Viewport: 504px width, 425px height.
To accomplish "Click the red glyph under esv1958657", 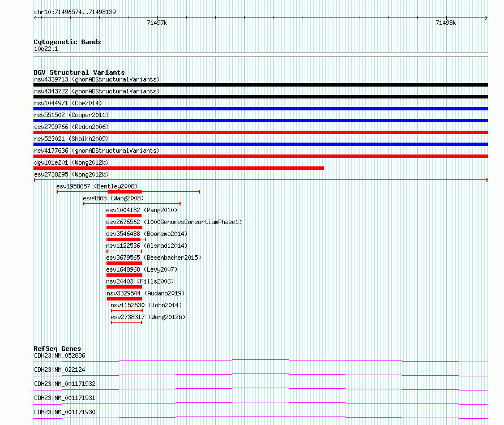I will [x=128, y=192].
